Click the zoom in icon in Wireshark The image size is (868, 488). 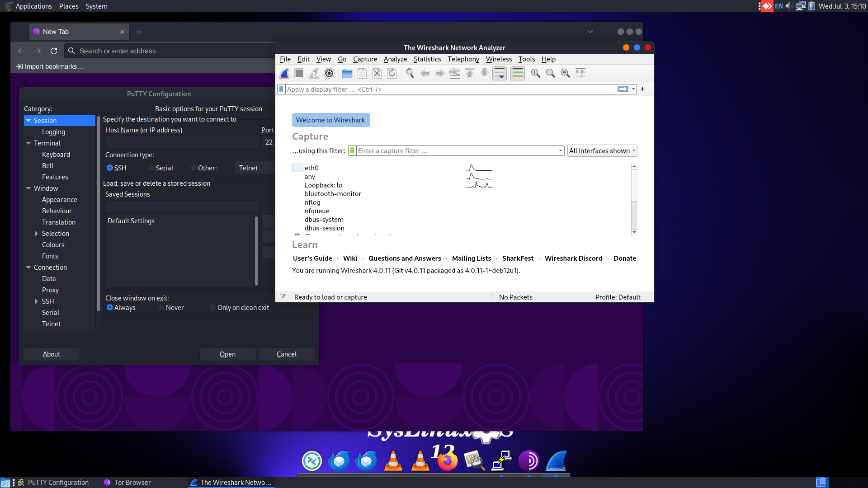[x=536, y=73]
